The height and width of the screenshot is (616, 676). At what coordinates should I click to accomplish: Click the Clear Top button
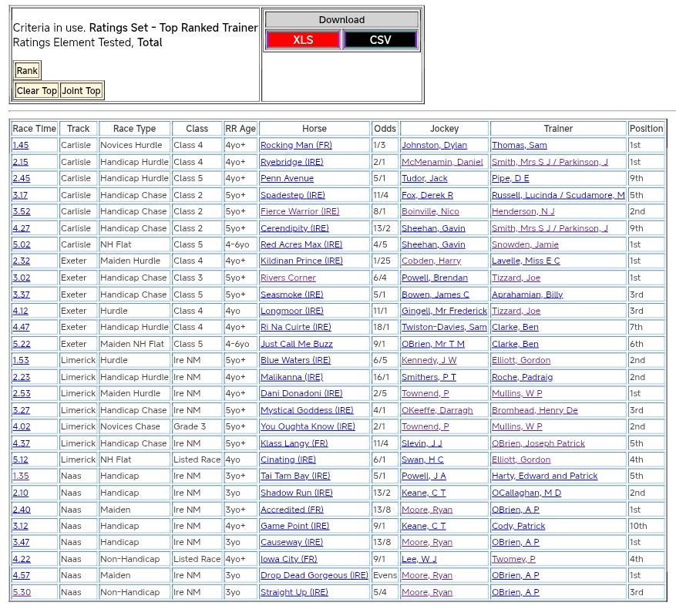(x=37, y=91)
